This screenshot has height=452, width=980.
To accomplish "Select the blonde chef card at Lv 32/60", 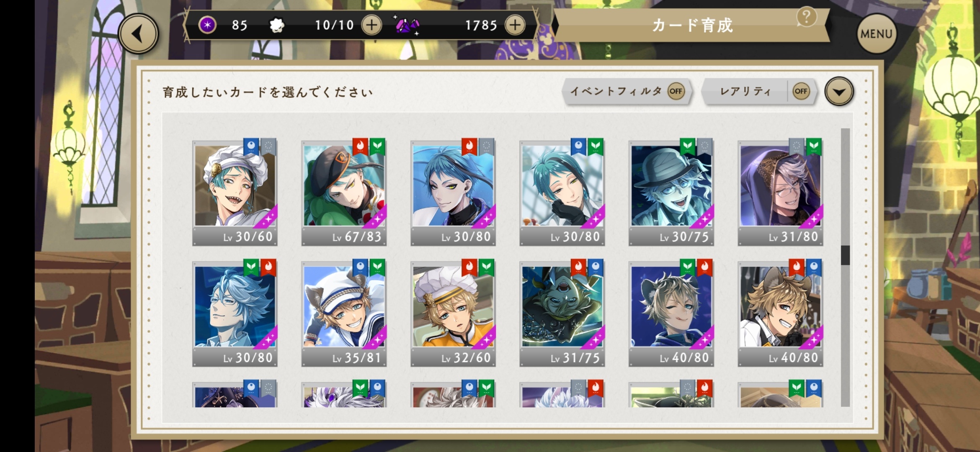I will coord(453,313).
